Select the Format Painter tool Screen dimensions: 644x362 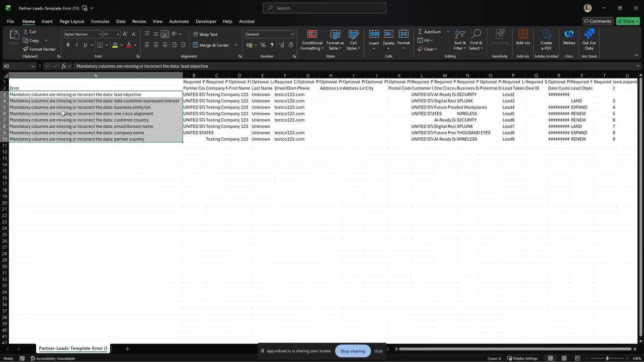click(x=39, y=49)
